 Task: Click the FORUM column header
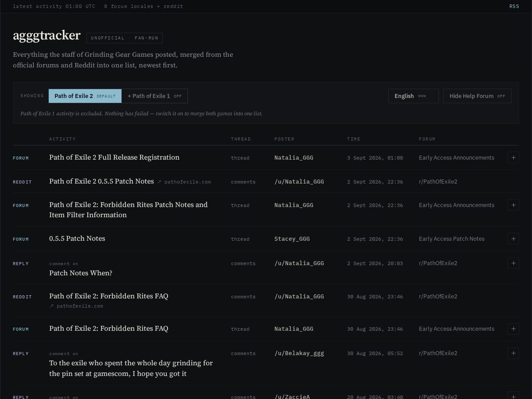pyautogui.click(x=427, y=139)
